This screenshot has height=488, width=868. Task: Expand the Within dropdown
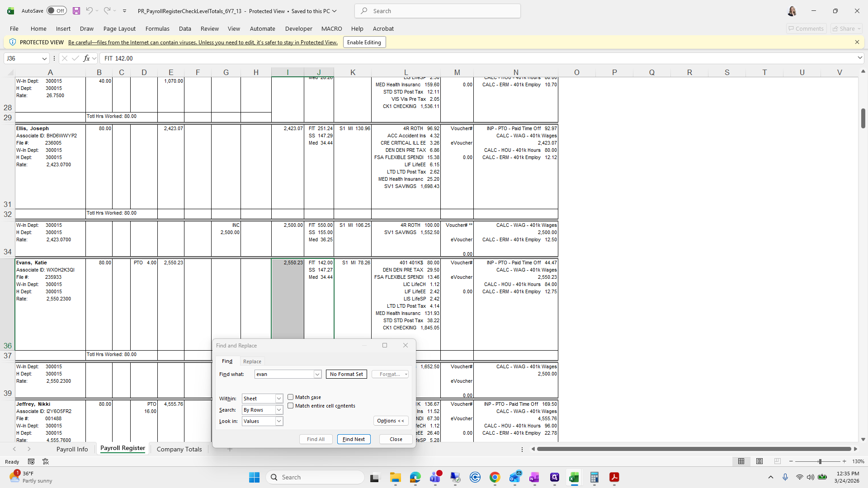(279, 399)
